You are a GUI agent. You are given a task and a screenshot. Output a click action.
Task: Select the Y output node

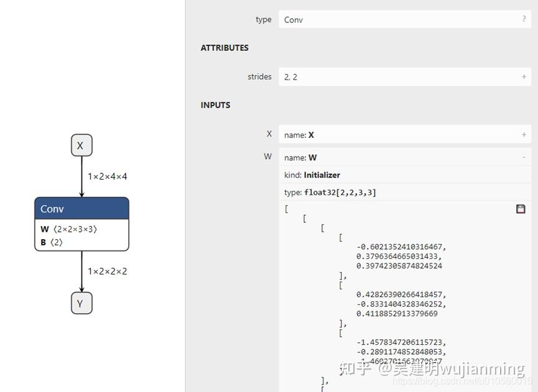coord(81,303)
